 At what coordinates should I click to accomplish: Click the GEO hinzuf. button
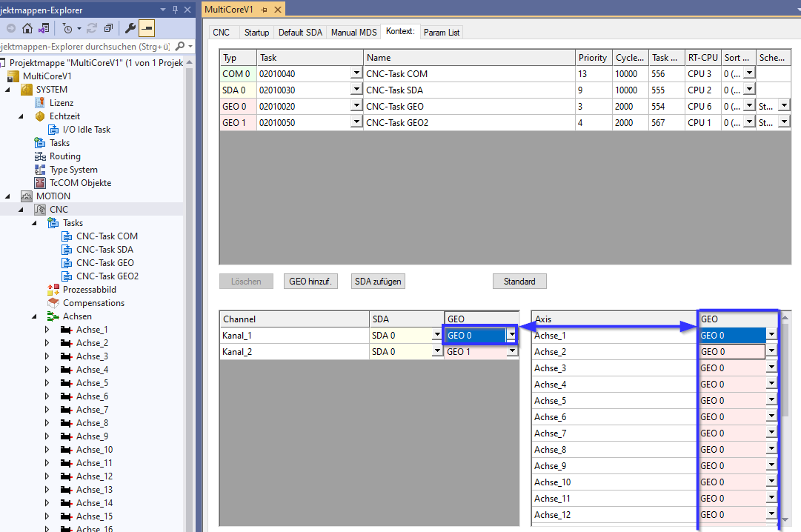(x=310, y=281)
